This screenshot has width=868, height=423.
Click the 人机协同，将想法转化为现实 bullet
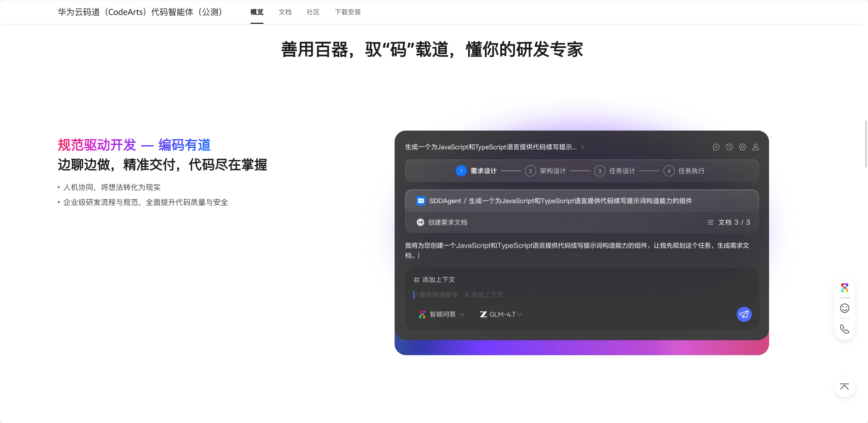tap(112, 187)
